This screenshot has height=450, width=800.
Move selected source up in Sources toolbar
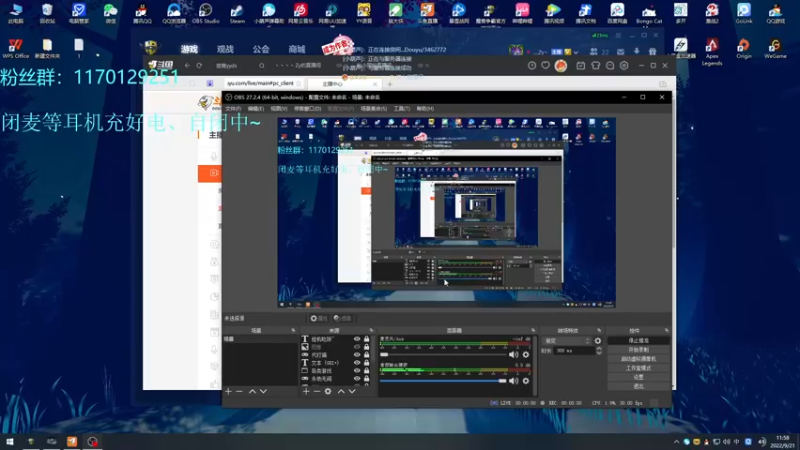click(341, 391)
